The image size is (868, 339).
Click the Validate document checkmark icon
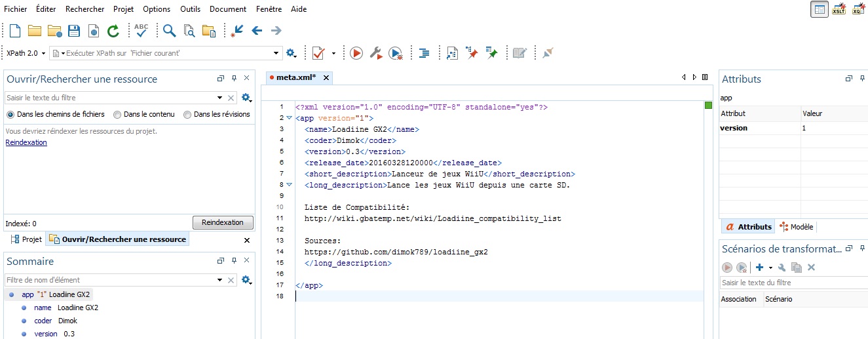[318, 53]
